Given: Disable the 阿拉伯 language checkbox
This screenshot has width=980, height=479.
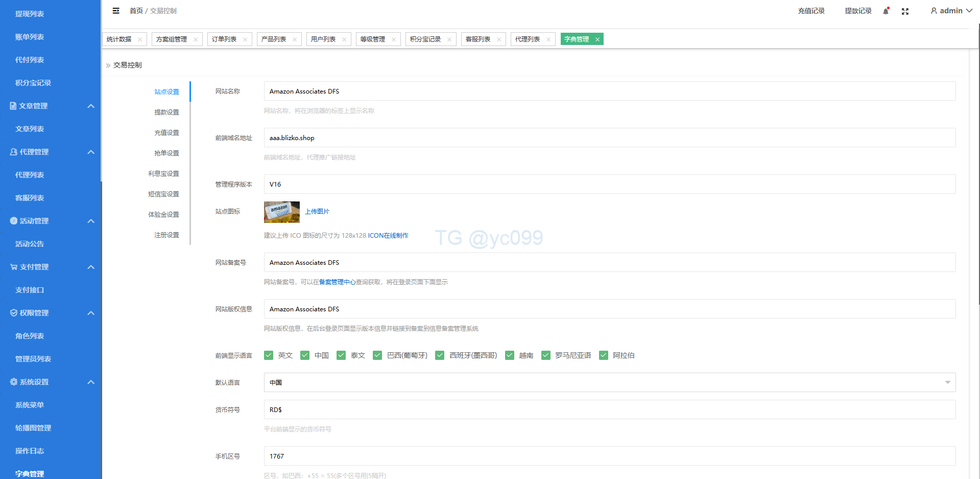Looking at the screenshot, I should tap(604, 355).
